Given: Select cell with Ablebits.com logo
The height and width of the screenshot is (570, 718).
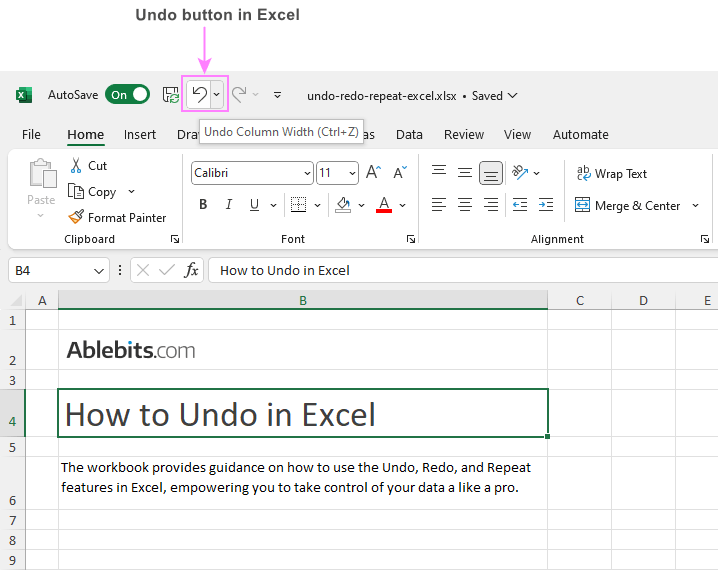Looking at the screenshot, I should [303, 350].
